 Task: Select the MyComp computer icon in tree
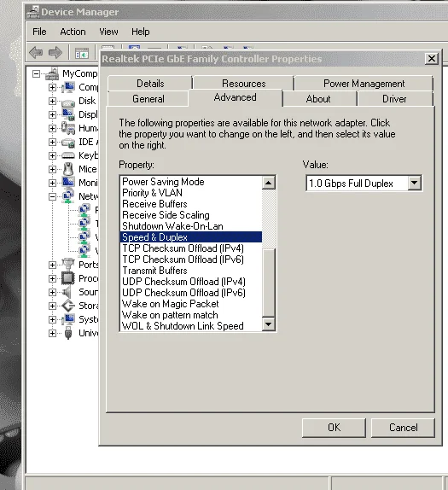point(53,73)
